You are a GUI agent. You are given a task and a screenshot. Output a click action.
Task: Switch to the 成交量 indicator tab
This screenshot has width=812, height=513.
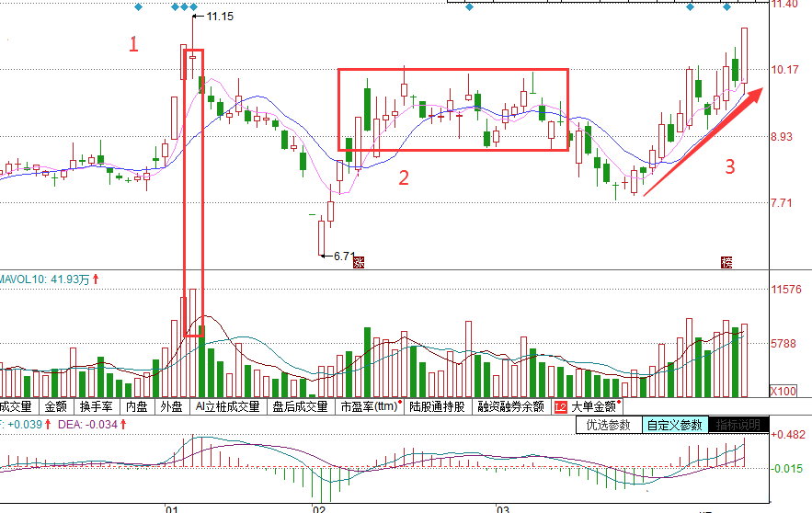point(17,406)
